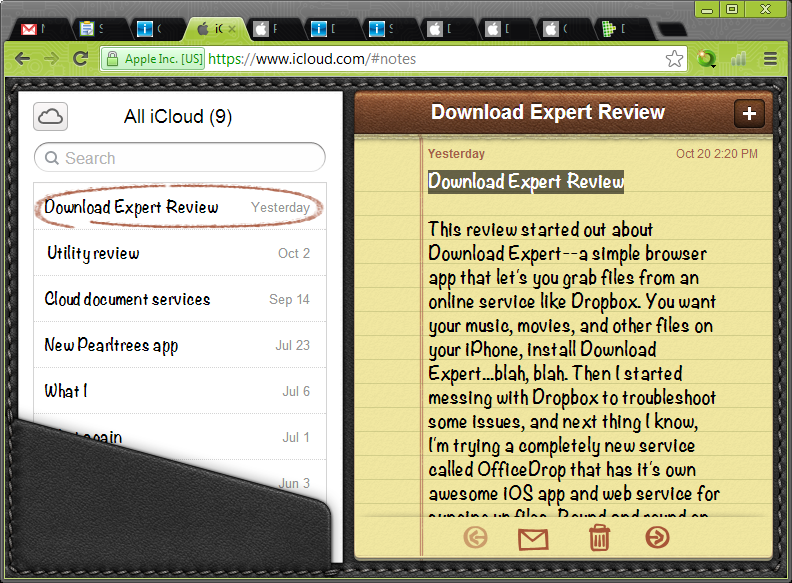Reload the iCloud page

80,59
